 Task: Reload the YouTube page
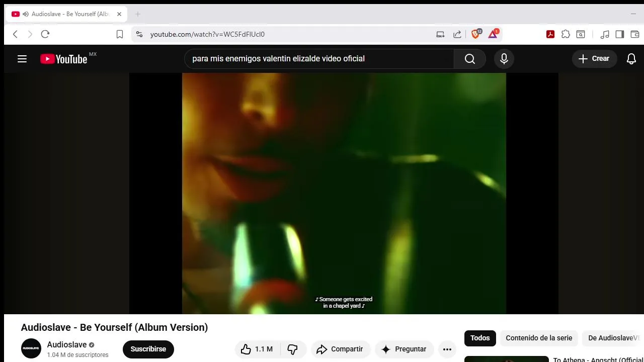click(x=45, y=34)
